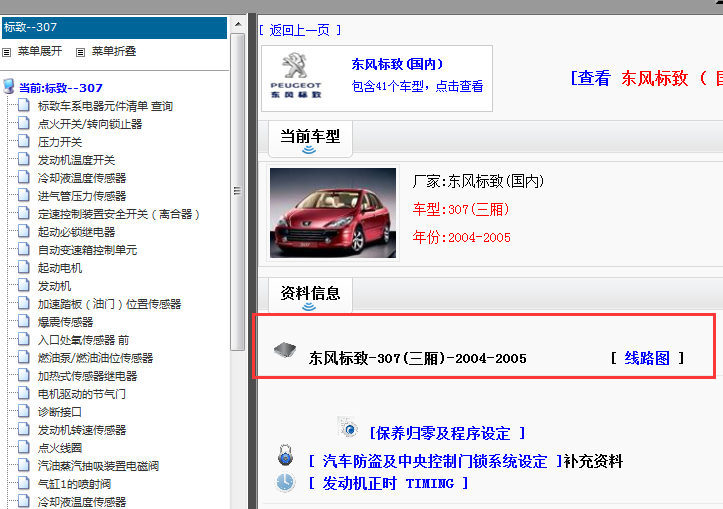Collapse the 资料信息 section header
Viewport: 723px width, 509px height.
tap(310, 296)
